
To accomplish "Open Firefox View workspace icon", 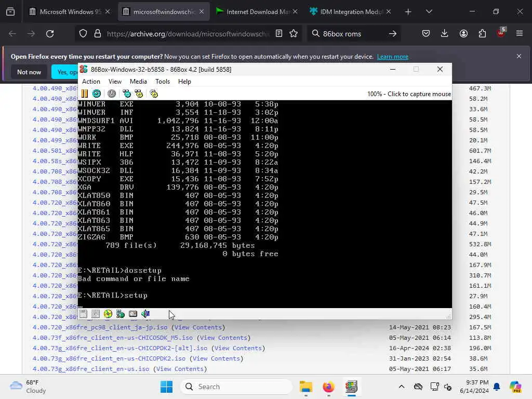I will 10,12.
